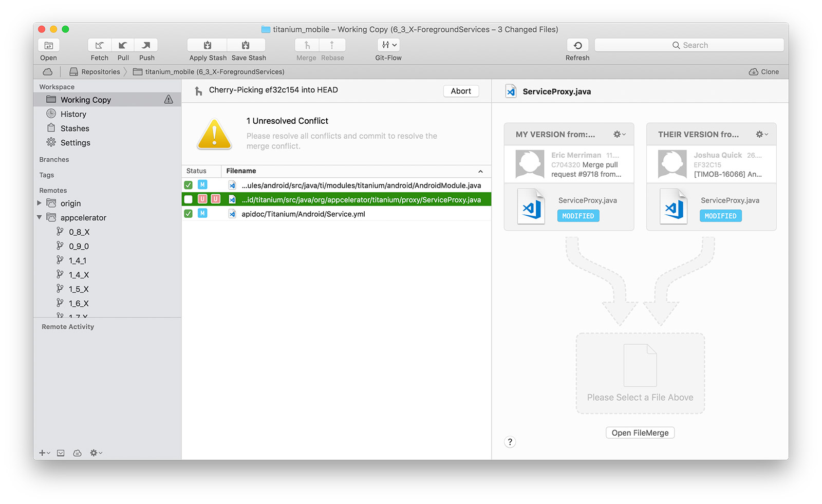Click the Pull toolbar button
Viewport: 822px width, 504px height.
[123, 45]
